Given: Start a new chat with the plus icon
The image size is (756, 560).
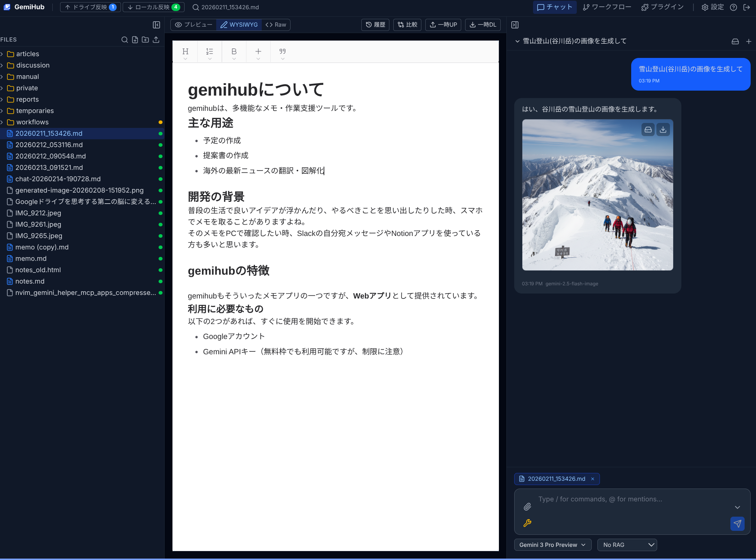Looking at the screenshot, I should pos(749,41).
